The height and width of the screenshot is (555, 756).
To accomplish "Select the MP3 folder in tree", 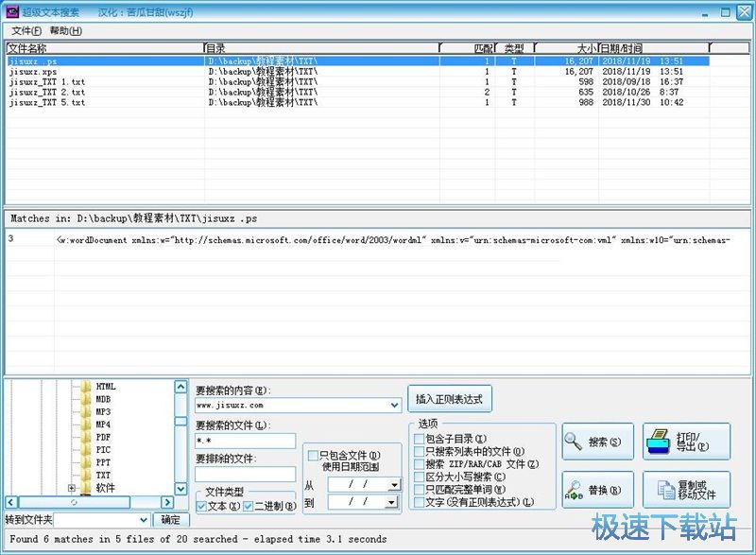I will click(x=103, y=412).
